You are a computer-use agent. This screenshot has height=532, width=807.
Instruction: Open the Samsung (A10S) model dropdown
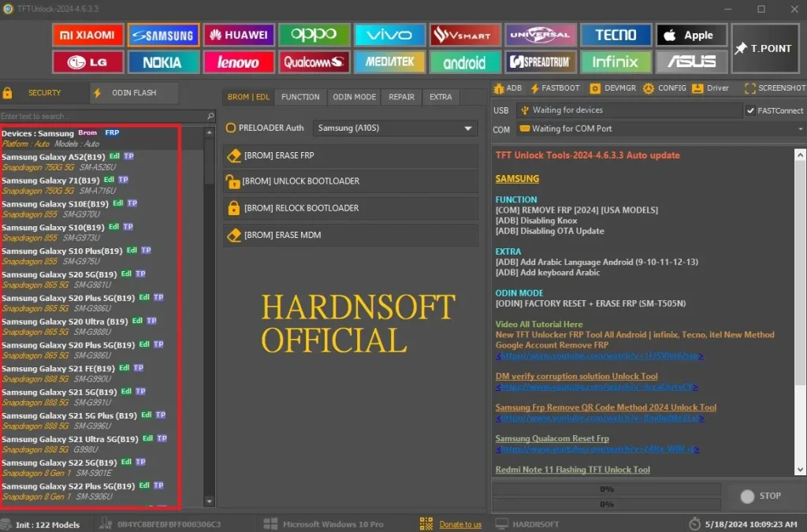coord(395,128)
